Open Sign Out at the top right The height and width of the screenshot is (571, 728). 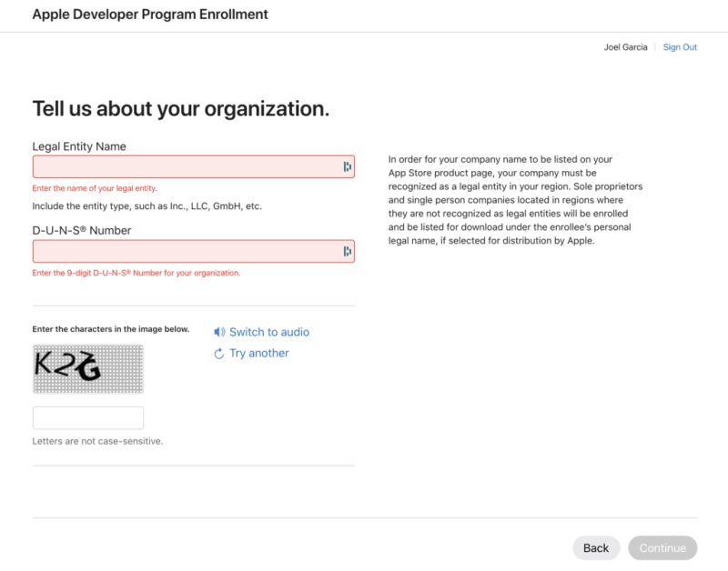click(x=680, y=46)
